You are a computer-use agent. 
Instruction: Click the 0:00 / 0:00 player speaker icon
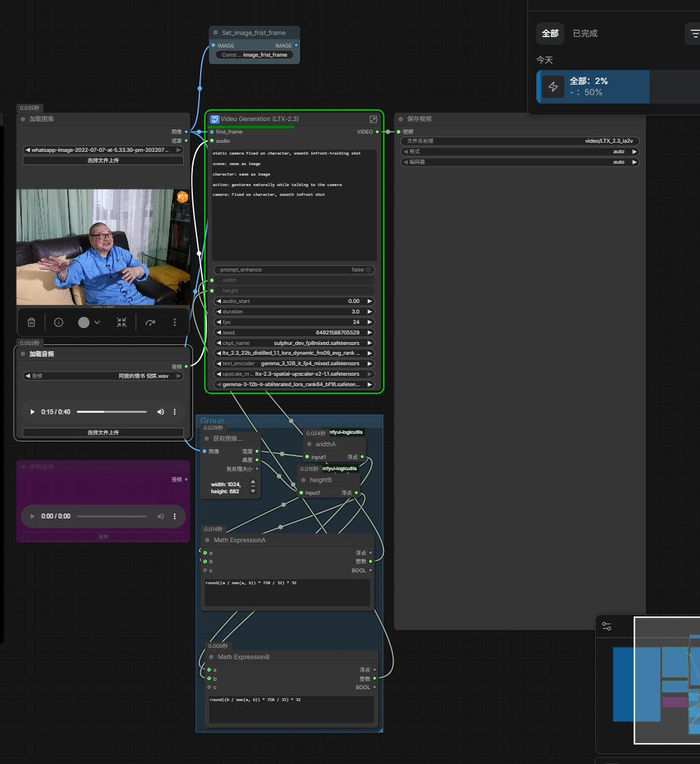(x=160, y=516)
